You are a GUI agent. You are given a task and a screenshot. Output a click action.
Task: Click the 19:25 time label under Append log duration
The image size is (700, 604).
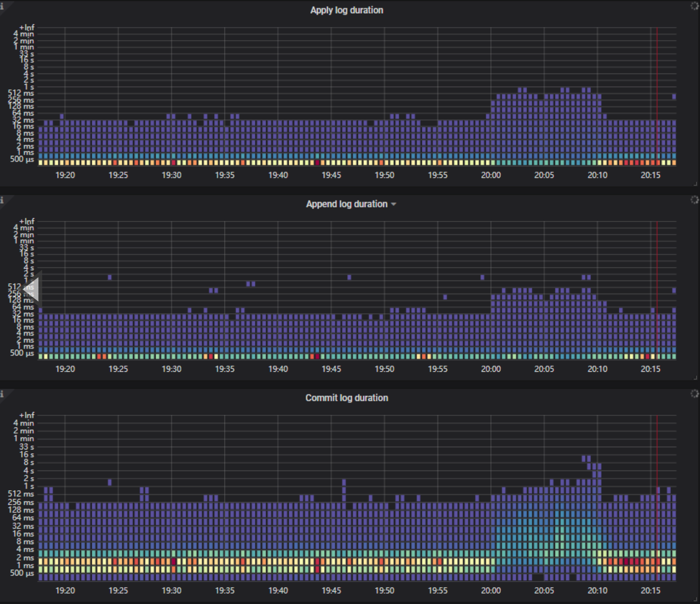[118, 369]
